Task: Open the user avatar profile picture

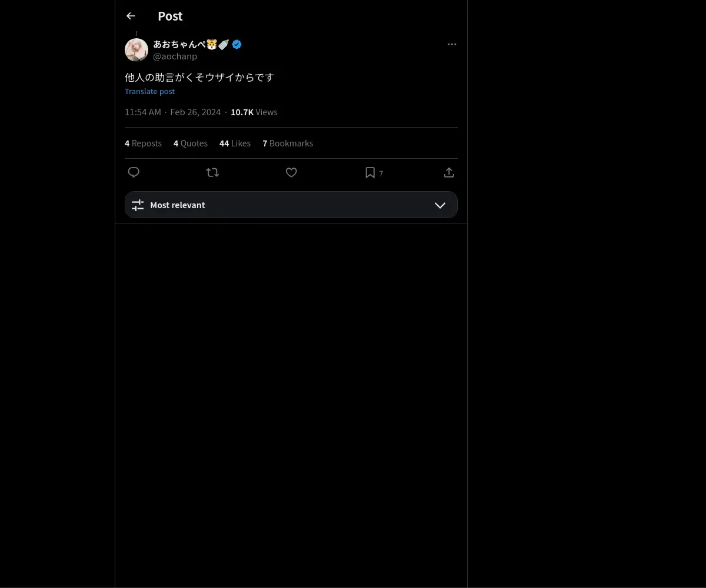Action: pyautogui.click(x=136, y=50)
